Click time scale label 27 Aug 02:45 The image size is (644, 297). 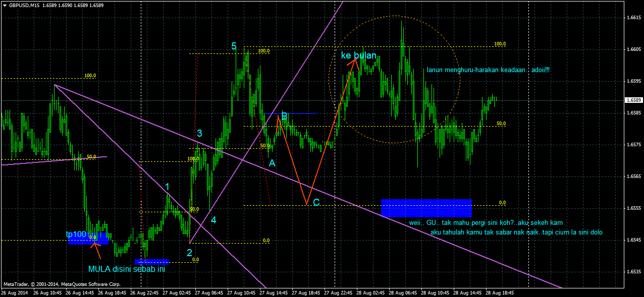[x=178, y=292]
